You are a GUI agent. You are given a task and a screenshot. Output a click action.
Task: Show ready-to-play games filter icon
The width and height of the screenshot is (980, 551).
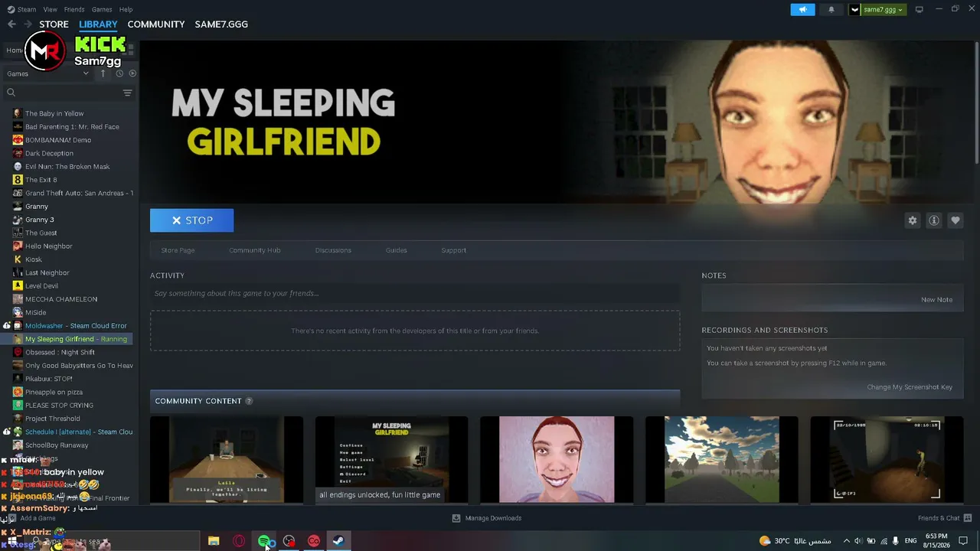point(132,73)
